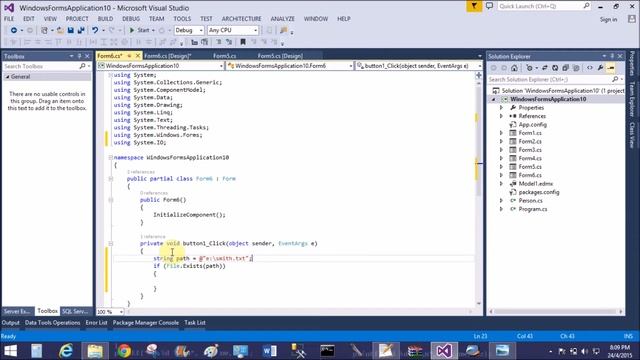Open the SQL Server tab at bottom left
The width and height of the screenshot is (640, 360).
(76, 311)
